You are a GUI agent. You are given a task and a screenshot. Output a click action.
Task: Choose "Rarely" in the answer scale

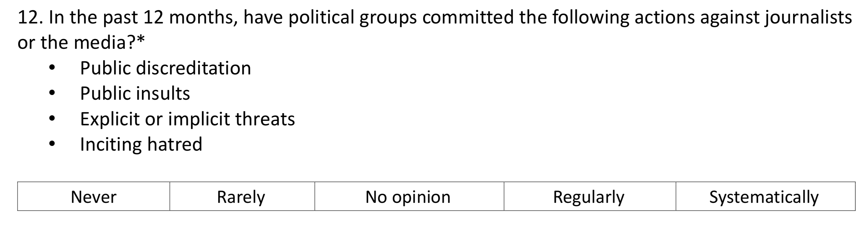241,197
